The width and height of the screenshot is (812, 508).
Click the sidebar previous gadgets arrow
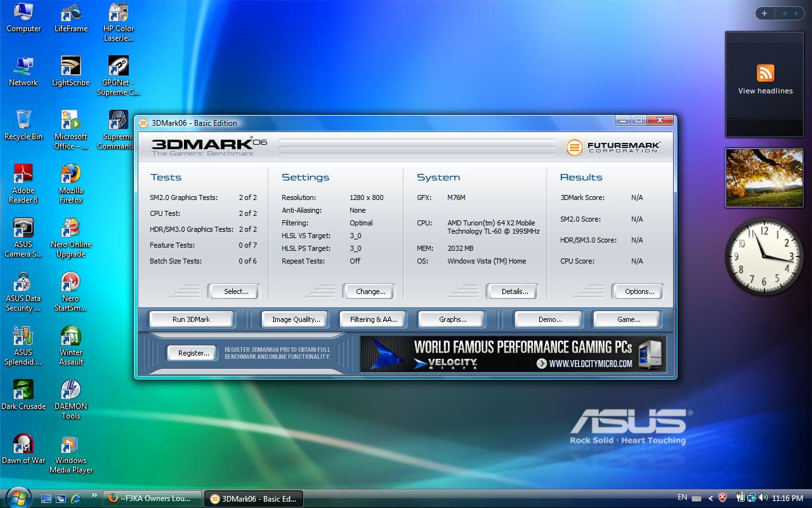tap(783, 13)
